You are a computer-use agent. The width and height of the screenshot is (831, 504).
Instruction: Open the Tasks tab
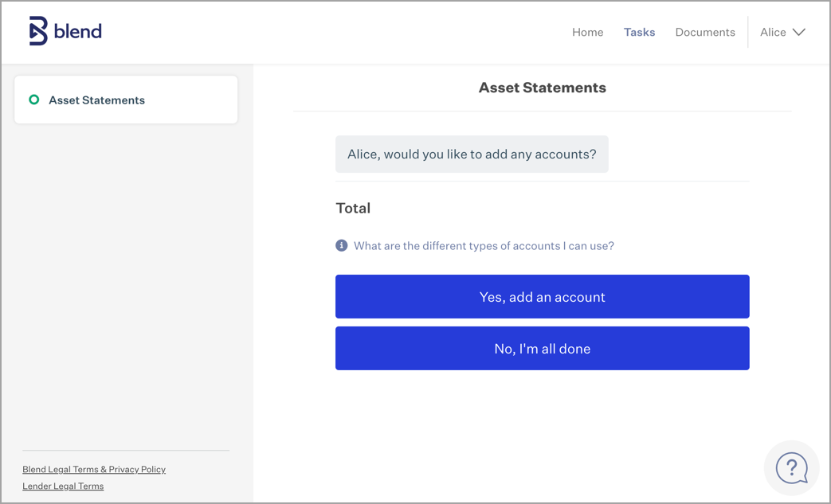[x=639, y=33]
